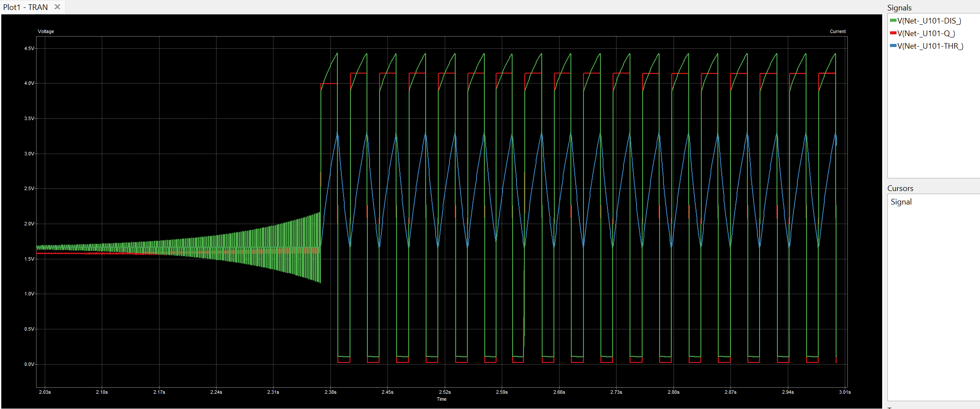Click the 2.45s time axis tick
Image resolution: width=980 pixels, height=409 pixels.
[x=387, y=392]
